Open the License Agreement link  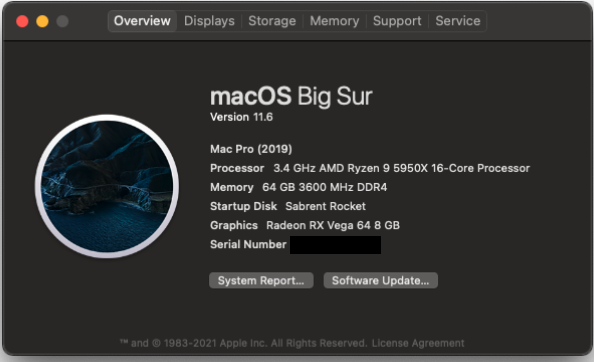[x=418, y=343]
